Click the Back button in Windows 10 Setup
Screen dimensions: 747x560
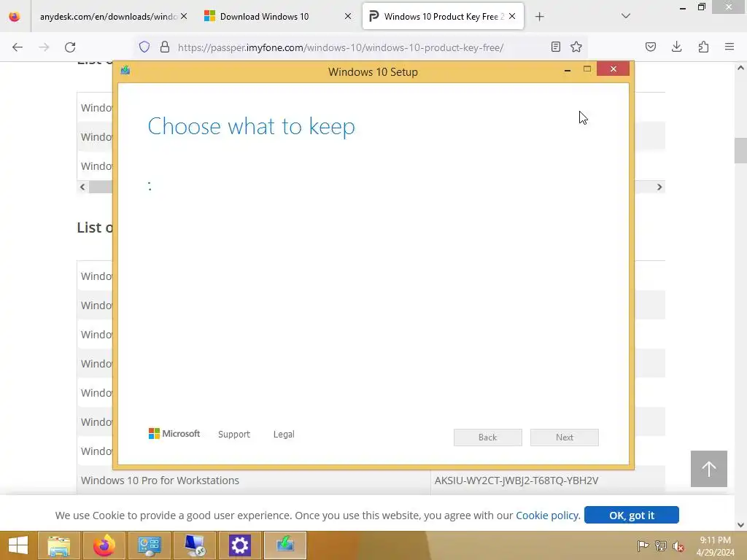click(488, 437)
